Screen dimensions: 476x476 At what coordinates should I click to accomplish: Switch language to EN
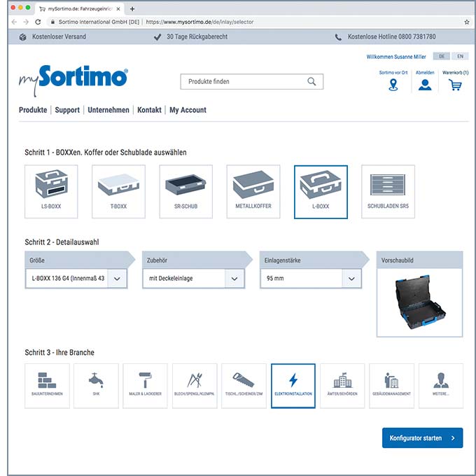pyautogui.click(x=460, y=56)
